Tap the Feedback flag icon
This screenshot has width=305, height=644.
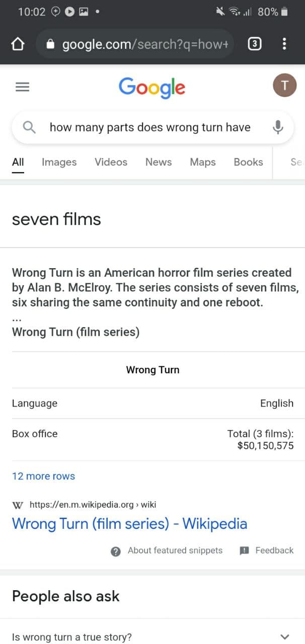click(x=245, y=550)
